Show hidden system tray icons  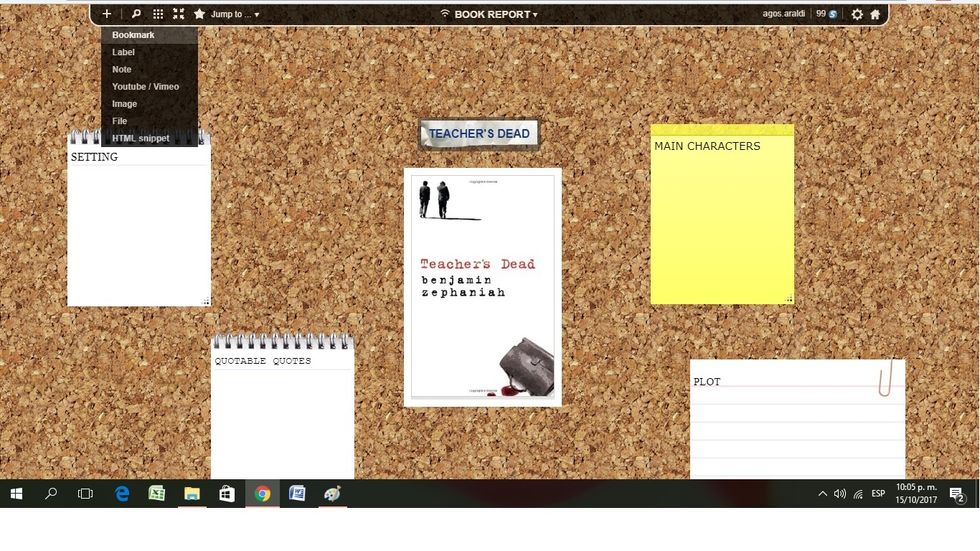coord(822,494)
